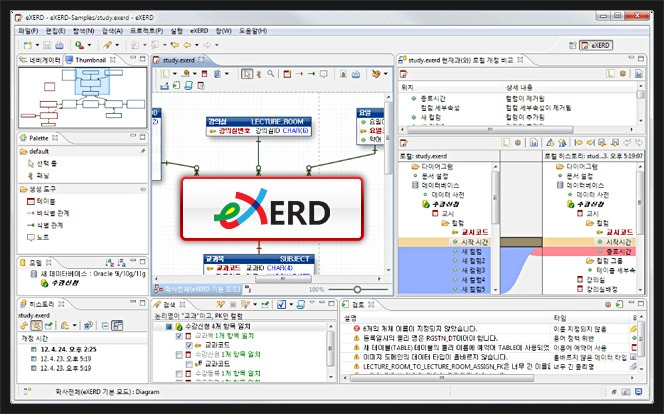The image size is (664, 414).
Task: Uncheck the 교과목 1개 항목 일치 checkbox
Action: click(179, 336)
